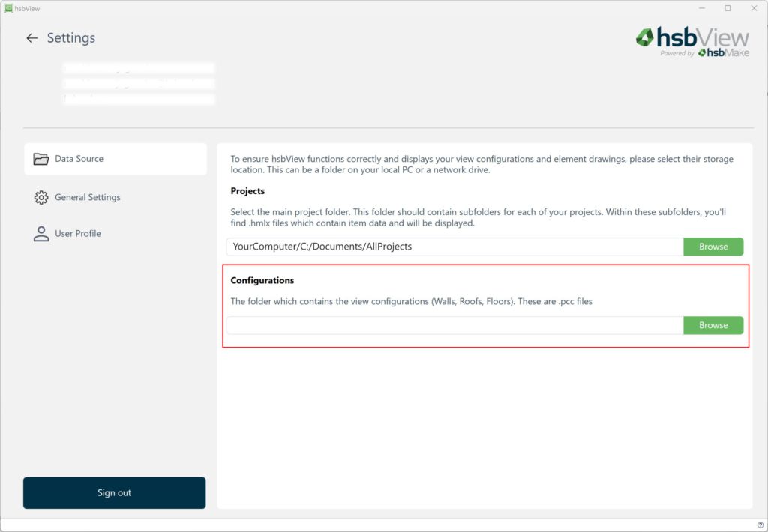
Task: Maximize the hsbView window
Action: click(x=727, y=8)
